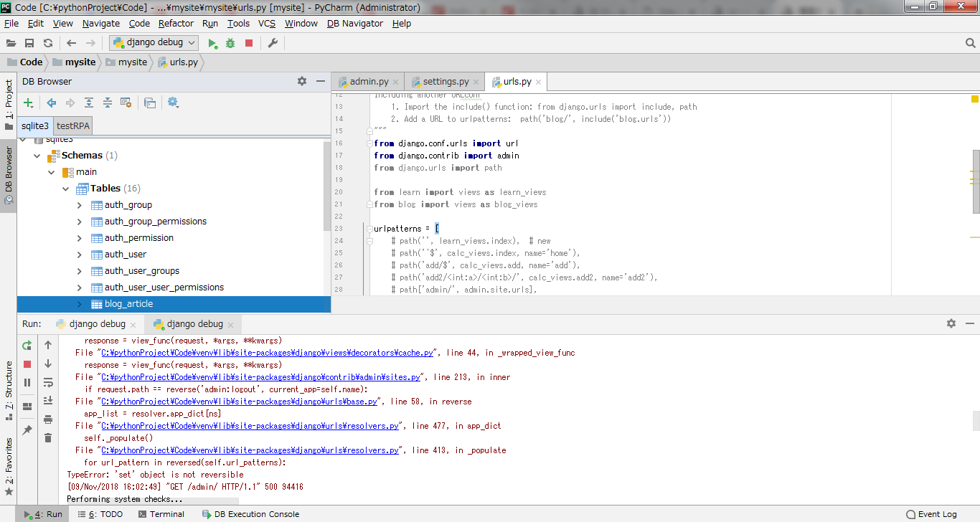Open object properties icon in DB Browser toolbar
The width and height of the screenshot is (980, 522).
[126, 103]
